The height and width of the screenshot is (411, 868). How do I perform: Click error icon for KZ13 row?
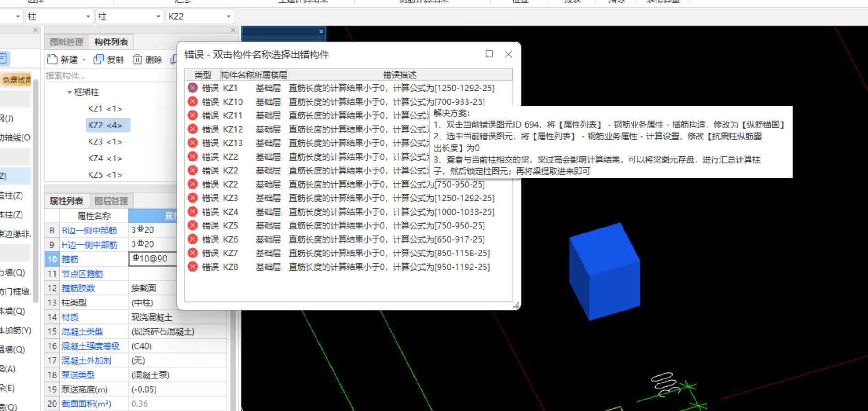[x=193, y=143]
